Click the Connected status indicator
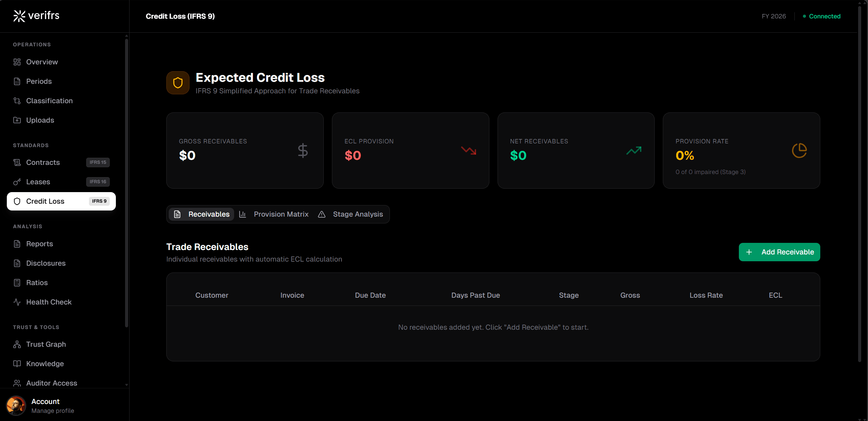This screenshot has height=421, width=868. 821,16
